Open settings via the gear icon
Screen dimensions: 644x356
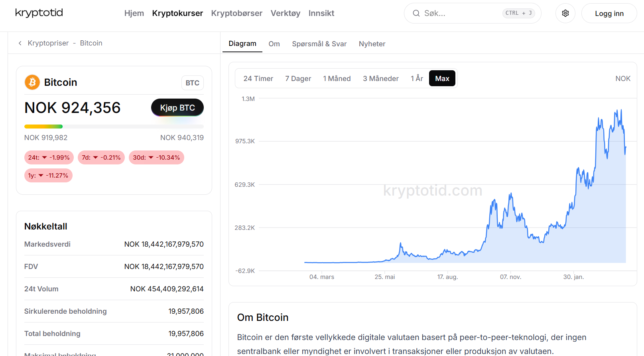(565, 13)
